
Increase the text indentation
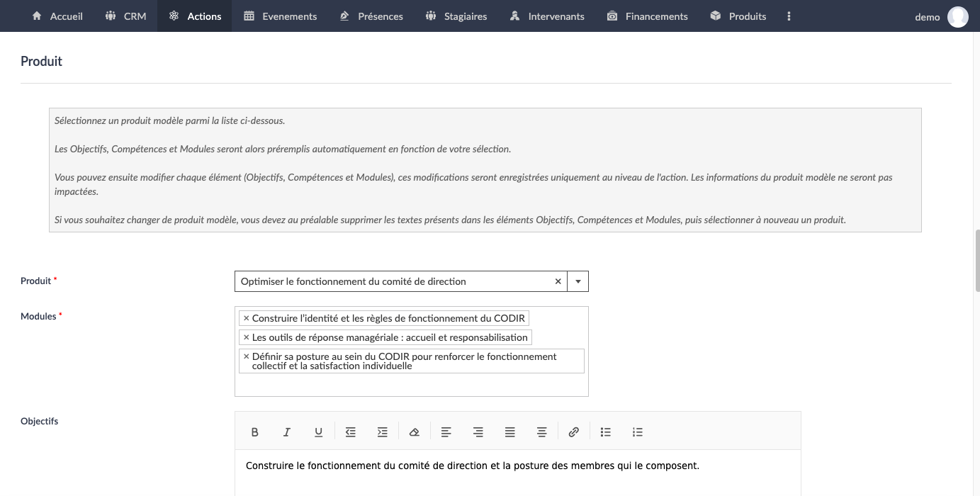pyautogui.click(x=383, y=432)
